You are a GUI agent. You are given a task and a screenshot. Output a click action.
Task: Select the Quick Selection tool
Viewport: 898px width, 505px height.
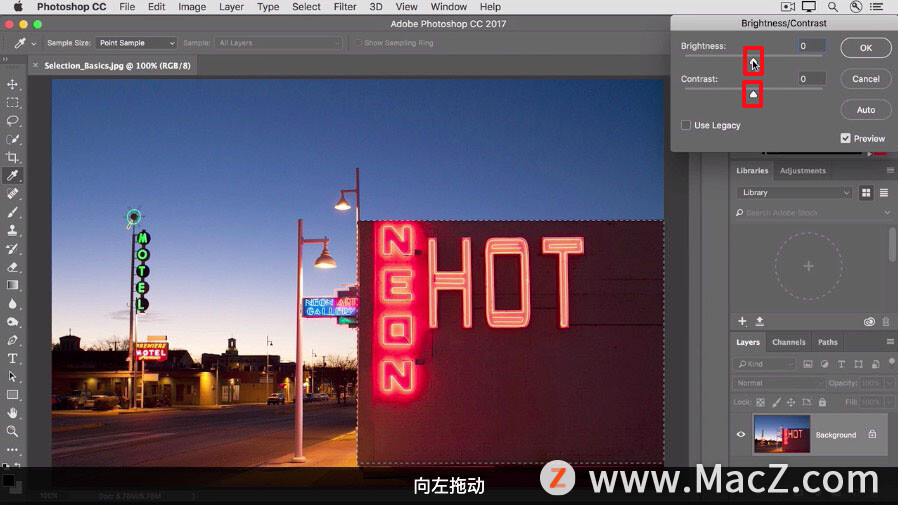[x=12, y=139]
